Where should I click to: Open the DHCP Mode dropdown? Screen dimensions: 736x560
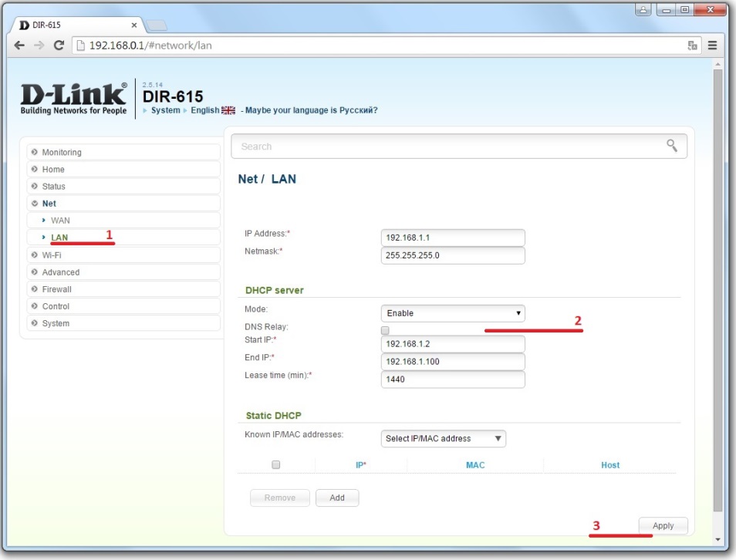(453, 313)
